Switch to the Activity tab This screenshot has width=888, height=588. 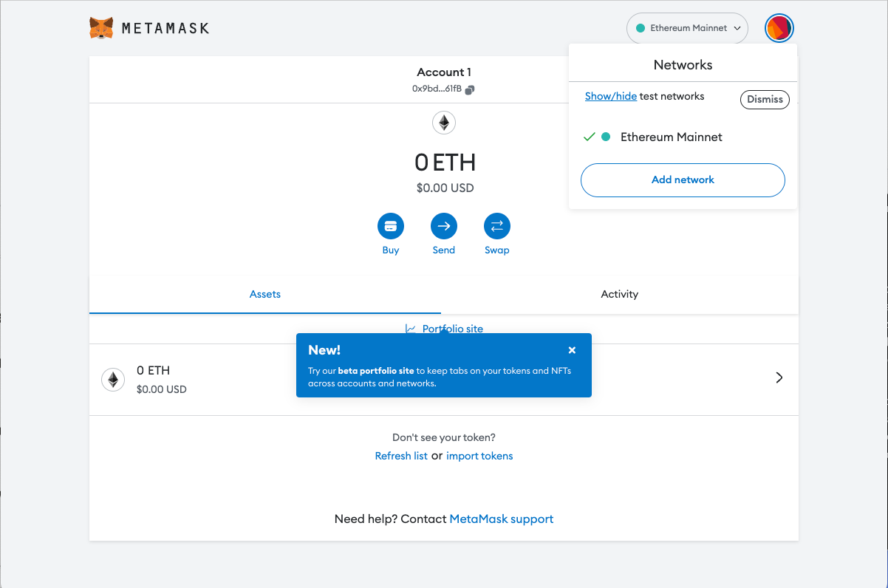tap(619, 294)
